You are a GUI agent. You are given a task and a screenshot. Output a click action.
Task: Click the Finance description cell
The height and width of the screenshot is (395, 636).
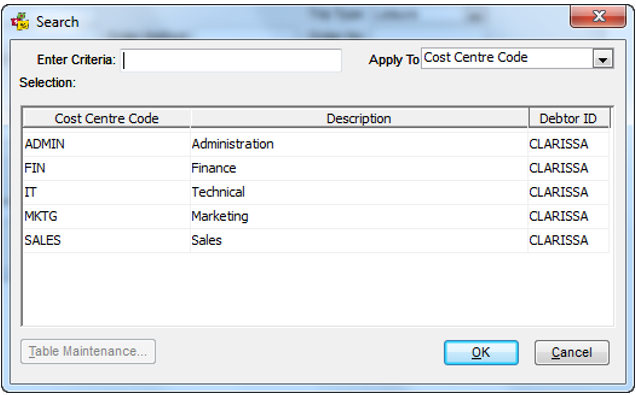(x=359, y=168)
